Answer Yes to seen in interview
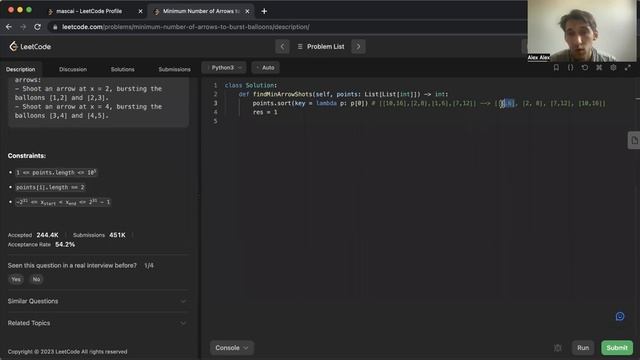640x360 pixels. (x=16, y=280)
